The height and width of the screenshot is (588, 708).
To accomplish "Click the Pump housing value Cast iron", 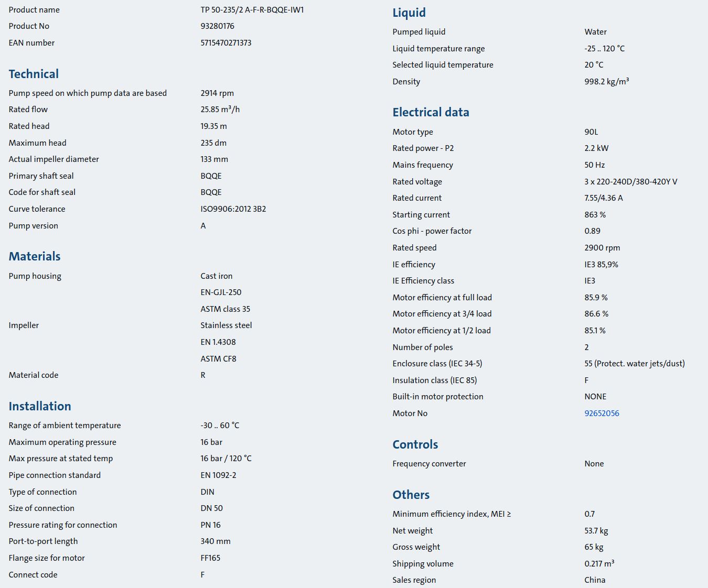I will [x=216, y=276].
